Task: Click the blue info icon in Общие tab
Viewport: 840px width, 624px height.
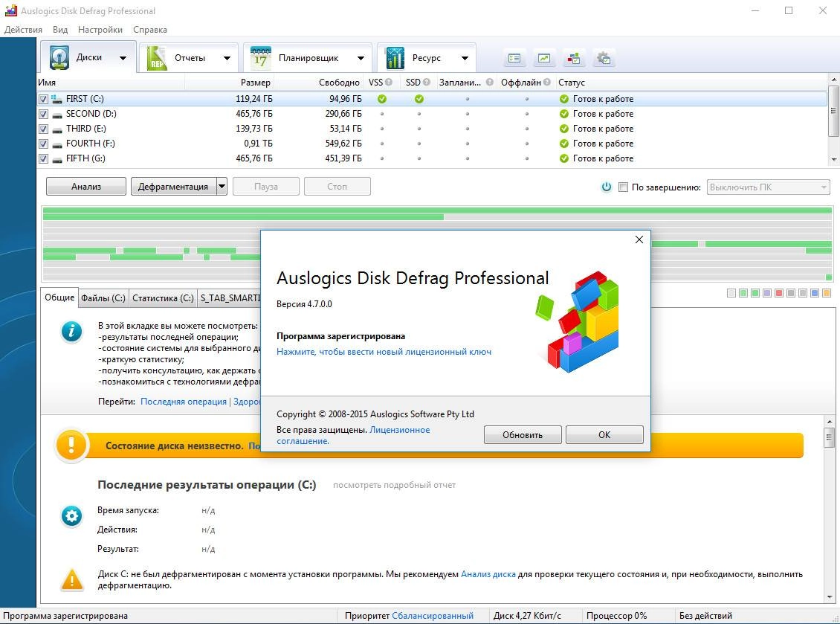Action: pyautogui.click(x=72, y=331)
